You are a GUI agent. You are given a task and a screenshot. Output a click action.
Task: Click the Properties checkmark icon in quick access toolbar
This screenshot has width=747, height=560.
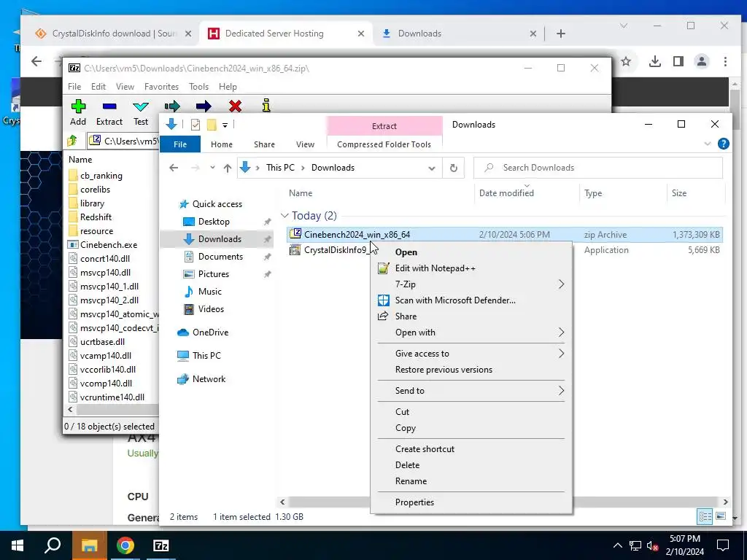[x=196, y=125]
